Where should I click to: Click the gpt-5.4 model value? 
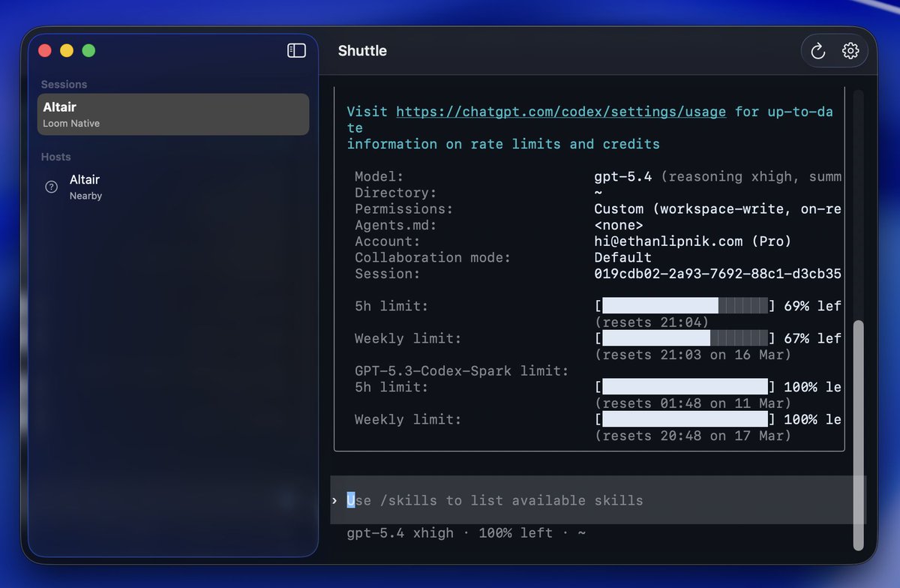pos(623,177)
